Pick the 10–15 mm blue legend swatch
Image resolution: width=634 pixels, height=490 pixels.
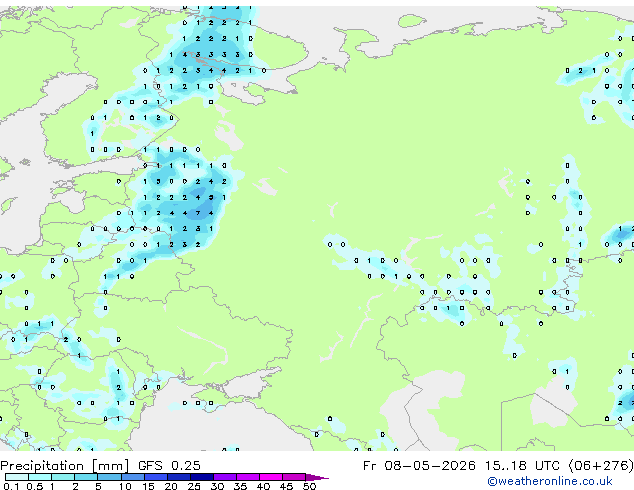[132, 477]
